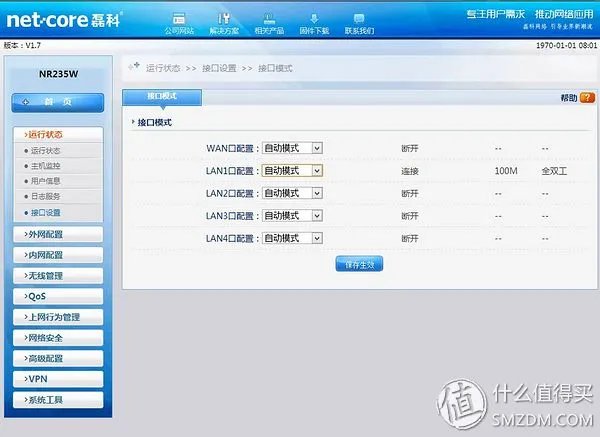This screenshot has height=437, width=600.
Task: Open the LAN2口配置 mode dropdown
Action: click(x=292, y=193)
